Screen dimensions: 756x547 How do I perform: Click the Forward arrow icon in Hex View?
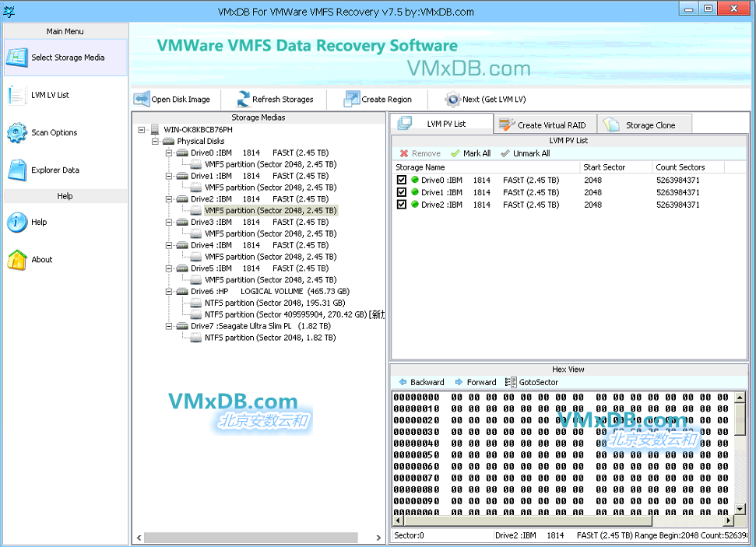point(459,382)
